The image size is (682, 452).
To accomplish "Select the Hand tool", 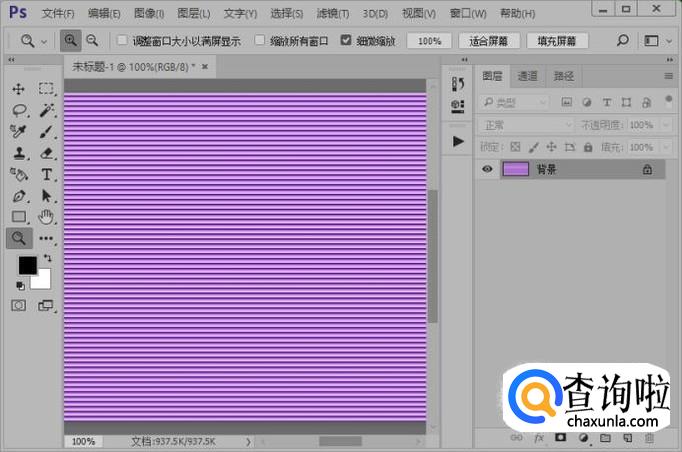I will pos(46,216).
